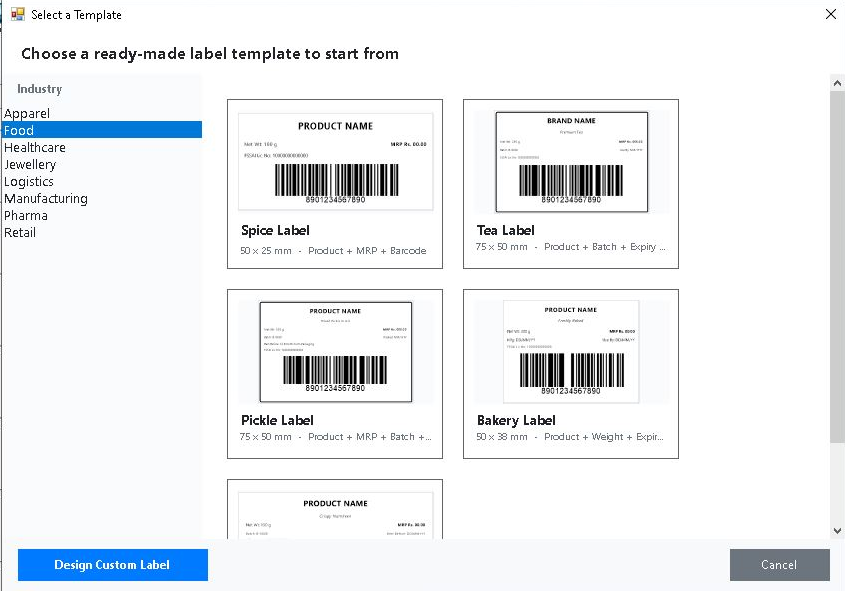846x594 pixels.
Task: Pick the Pickle Label template preview
Action: 335,352
